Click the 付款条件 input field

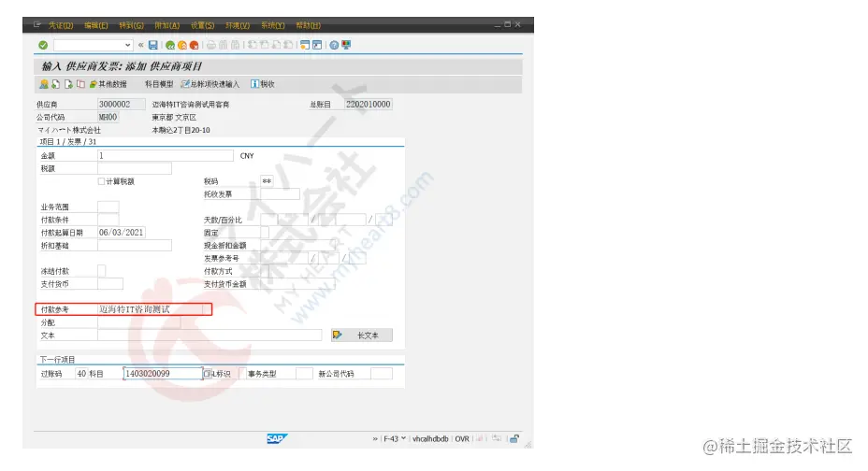click(108, 220)
